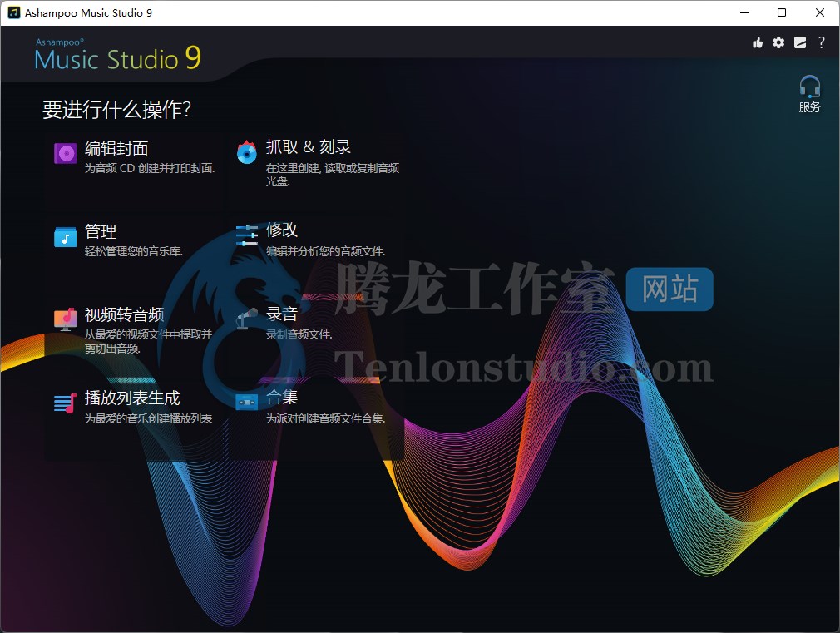840x633 pixels.
Task: Click the skin theme icon in header
Action: coord(800,42)
